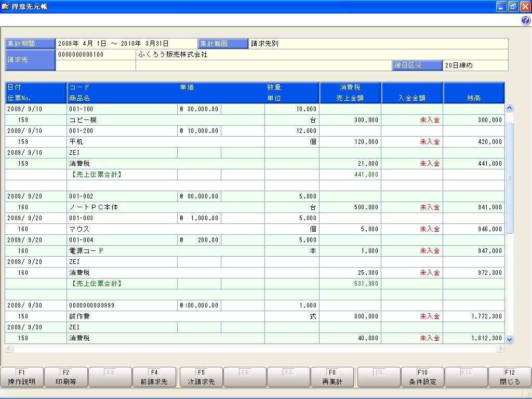Click unit price @ 30,000.00
Screen dimensions: 532x399
(x=199, y=109)
